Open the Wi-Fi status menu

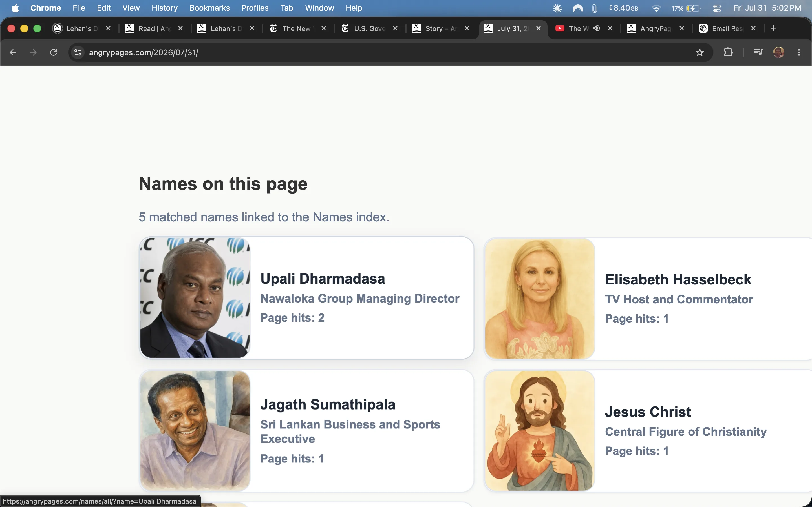pos(656,8)
